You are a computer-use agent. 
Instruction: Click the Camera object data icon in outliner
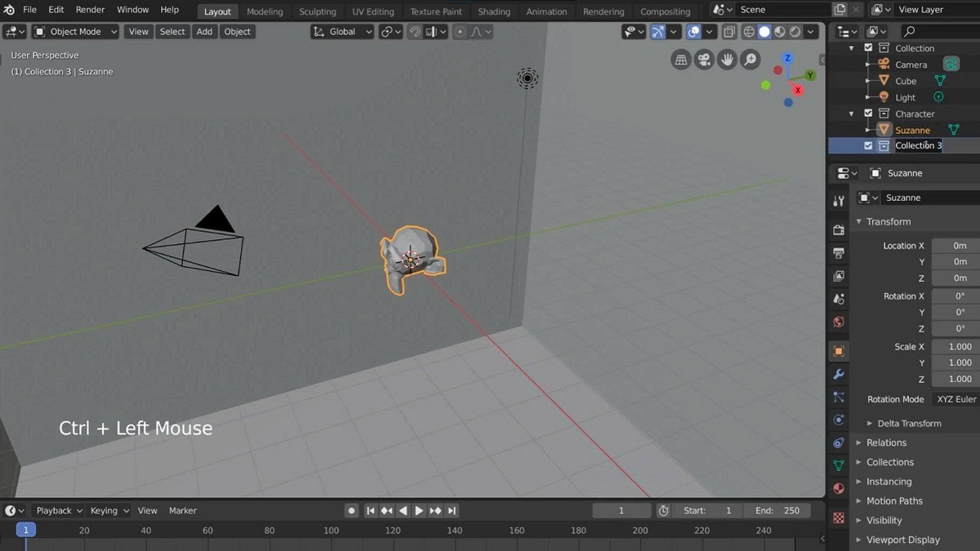(x=951, y=64)
